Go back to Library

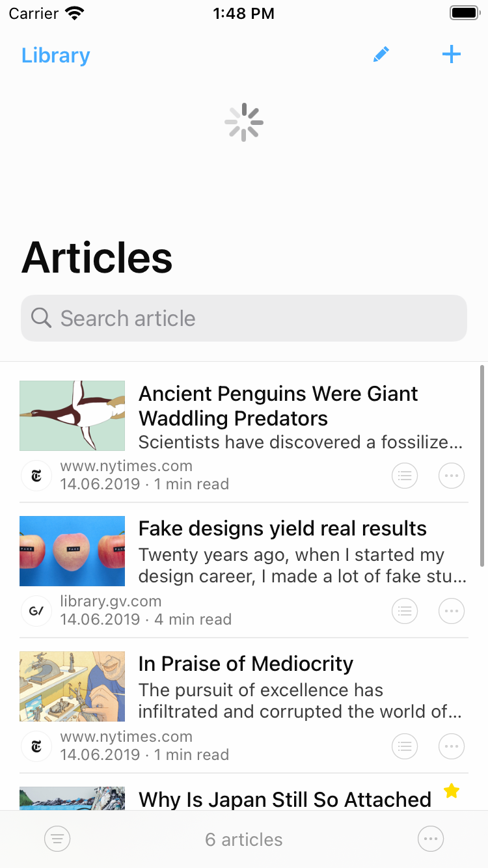(x=55, y=55)
